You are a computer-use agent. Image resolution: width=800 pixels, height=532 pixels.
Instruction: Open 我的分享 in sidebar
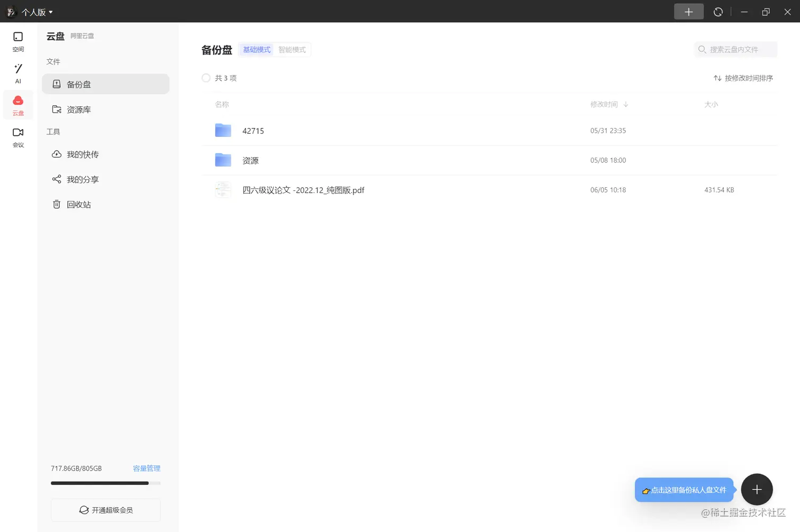click(x=106, y=179)
